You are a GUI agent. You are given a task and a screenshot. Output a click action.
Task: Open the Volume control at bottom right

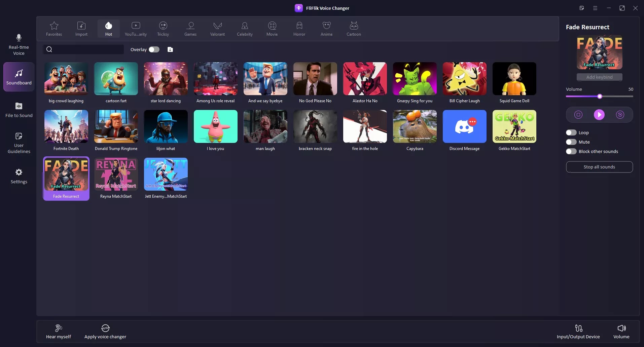click(x=621, y=331)
